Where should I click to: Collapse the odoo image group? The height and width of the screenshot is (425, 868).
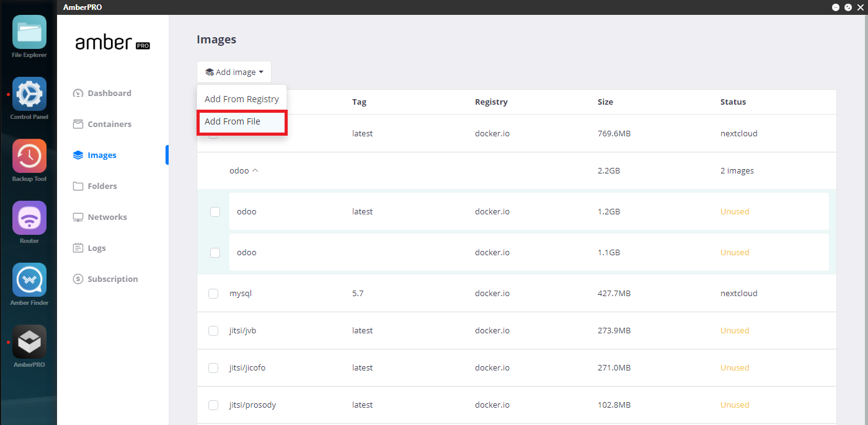[255, 170]
